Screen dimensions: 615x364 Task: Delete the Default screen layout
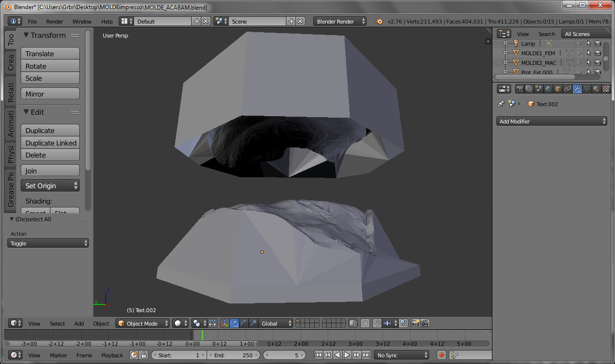click(206, 21)
